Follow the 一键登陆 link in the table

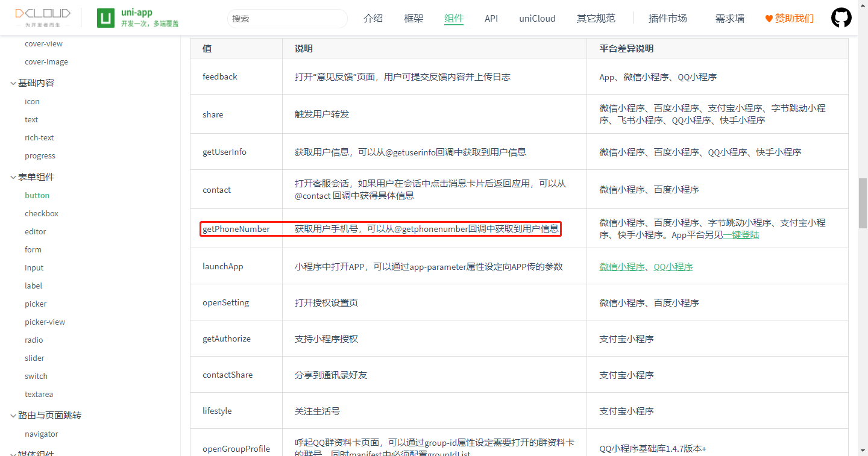point(741,235)
